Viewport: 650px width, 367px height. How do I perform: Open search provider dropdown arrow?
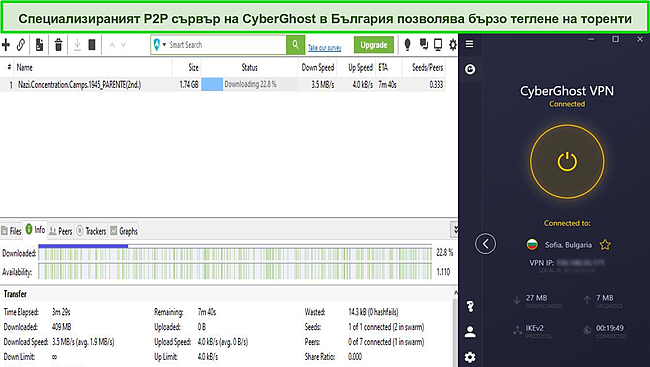pyautogui.click(x=165, y=45)
